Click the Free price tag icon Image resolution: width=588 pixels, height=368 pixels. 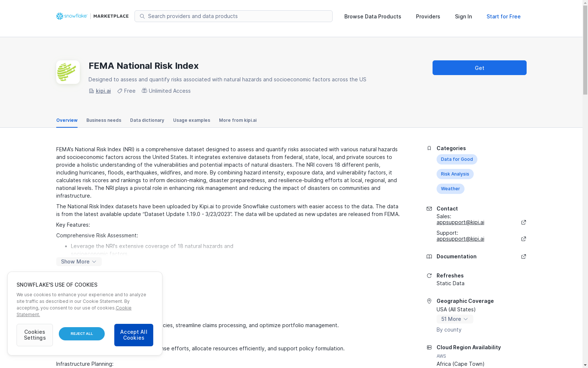tap(120, 91)
